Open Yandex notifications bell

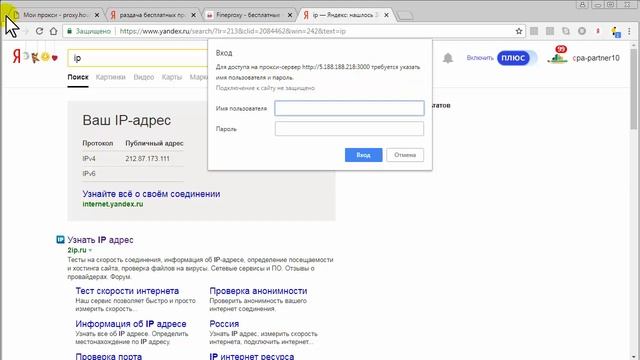click(448, 58)
